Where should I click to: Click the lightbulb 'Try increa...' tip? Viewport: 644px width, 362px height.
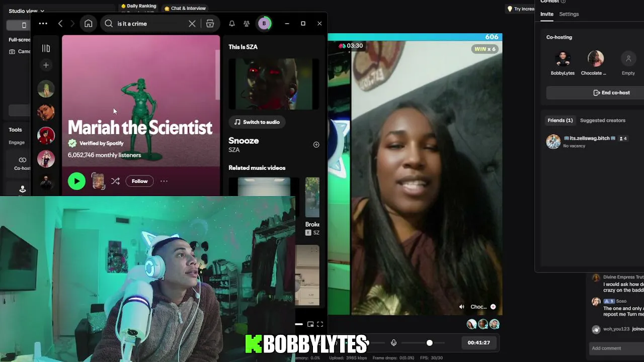(521, 9)
